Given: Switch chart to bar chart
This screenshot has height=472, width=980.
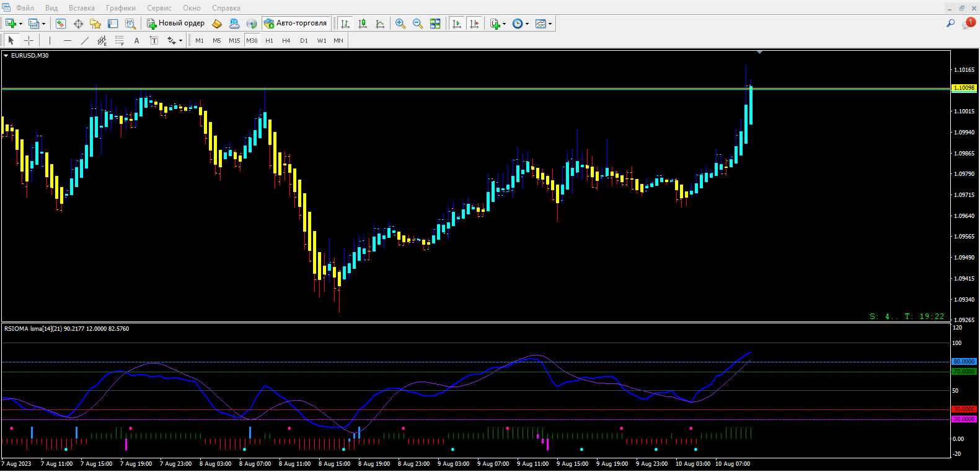Looking at the screenshot, I should (x=345, y=24).
